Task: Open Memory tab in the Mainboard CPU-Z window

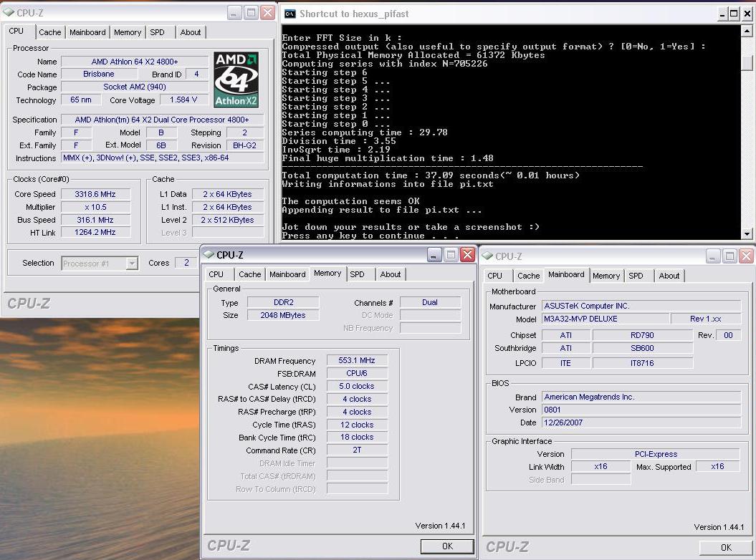Action: (606, 276)
